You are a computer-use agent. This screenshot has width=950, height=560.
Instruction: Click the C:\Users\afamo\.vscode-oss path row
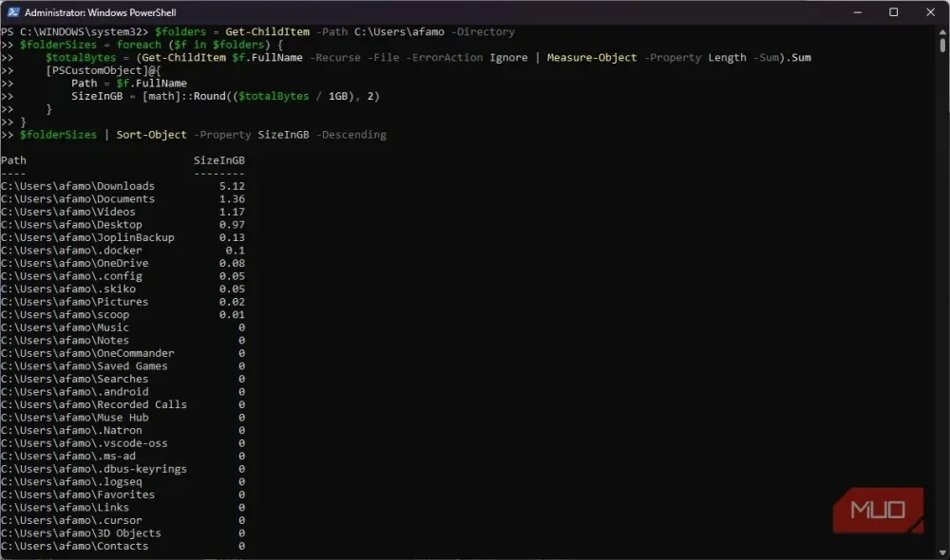pos(85,443)
